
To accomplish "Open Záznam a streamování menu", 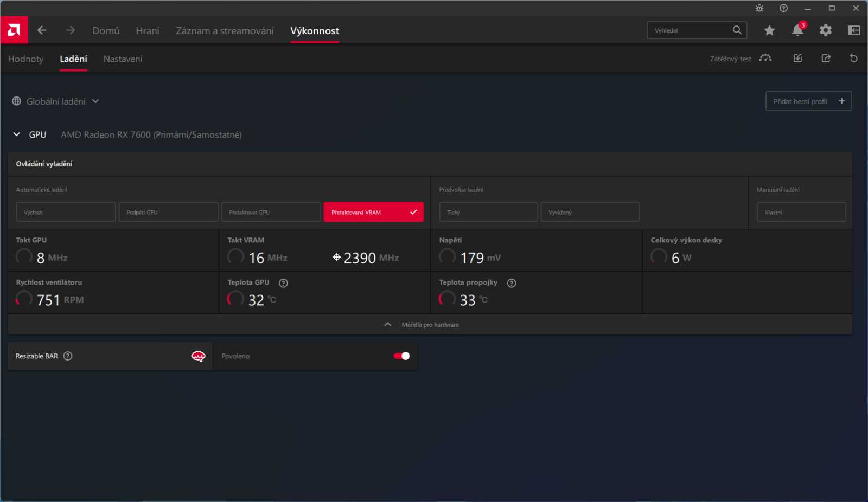I will [x=225, y=31].
